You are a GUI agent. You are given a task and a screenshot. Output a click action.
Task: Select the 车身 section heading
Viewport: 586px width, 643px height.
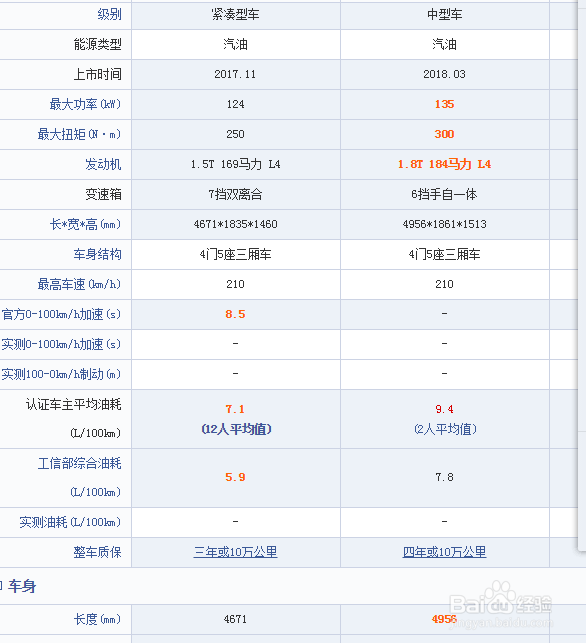(22, 586)
